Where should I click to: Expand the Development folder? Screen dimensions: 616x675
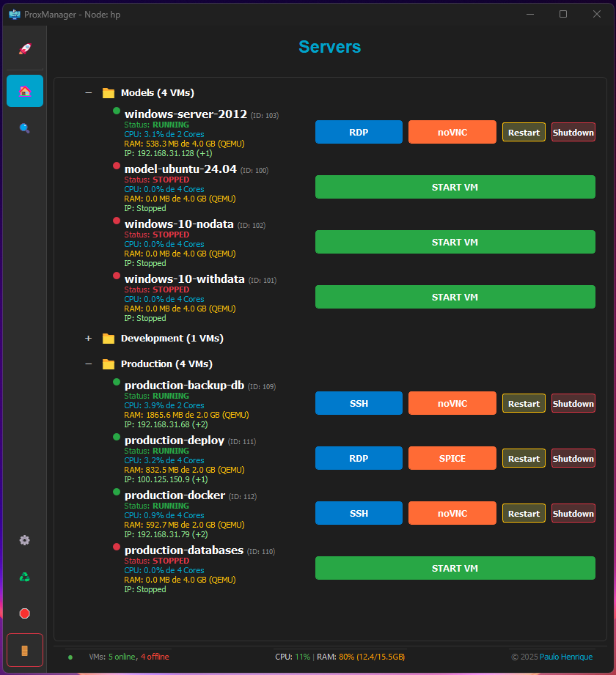[89, 338]
